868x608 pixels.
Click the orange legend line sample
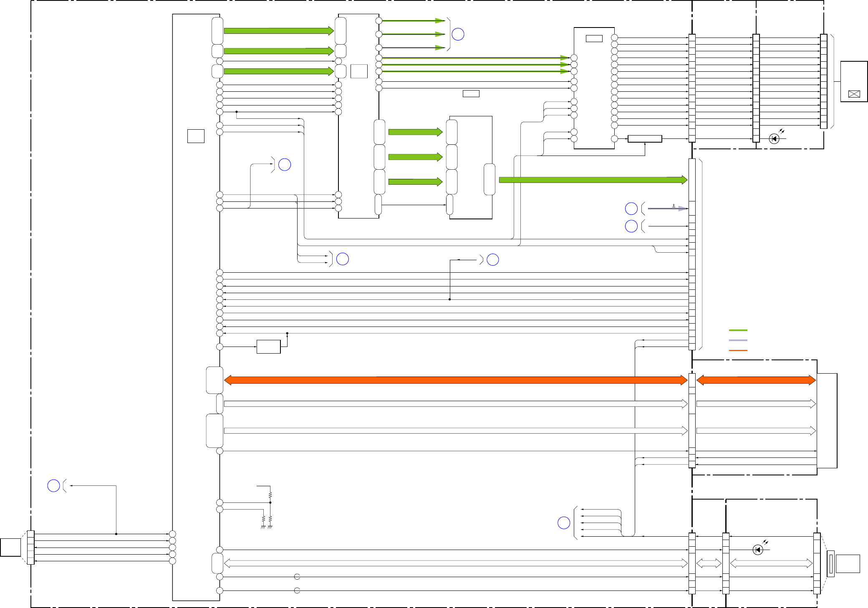click(738, 350)
